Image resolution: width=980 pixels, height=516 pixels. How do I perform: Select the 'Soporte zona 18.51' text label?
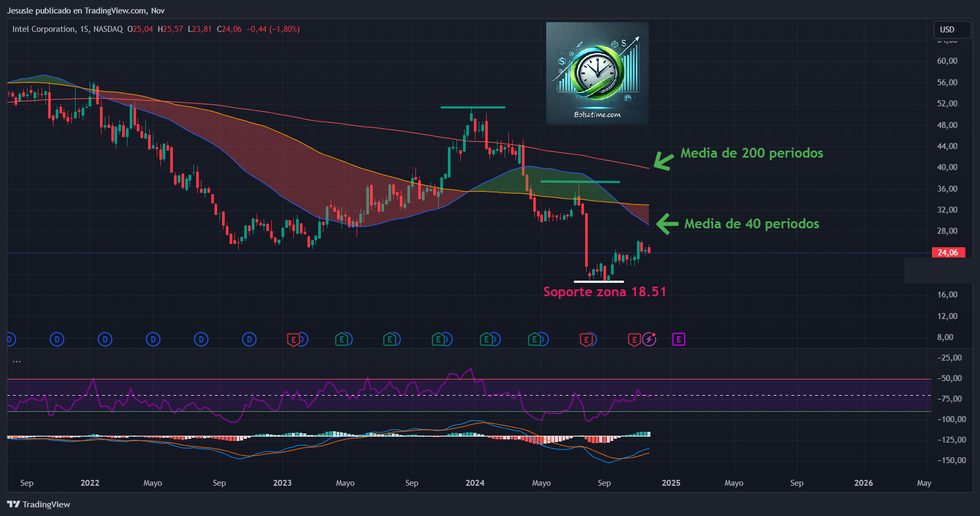point(605,292)
